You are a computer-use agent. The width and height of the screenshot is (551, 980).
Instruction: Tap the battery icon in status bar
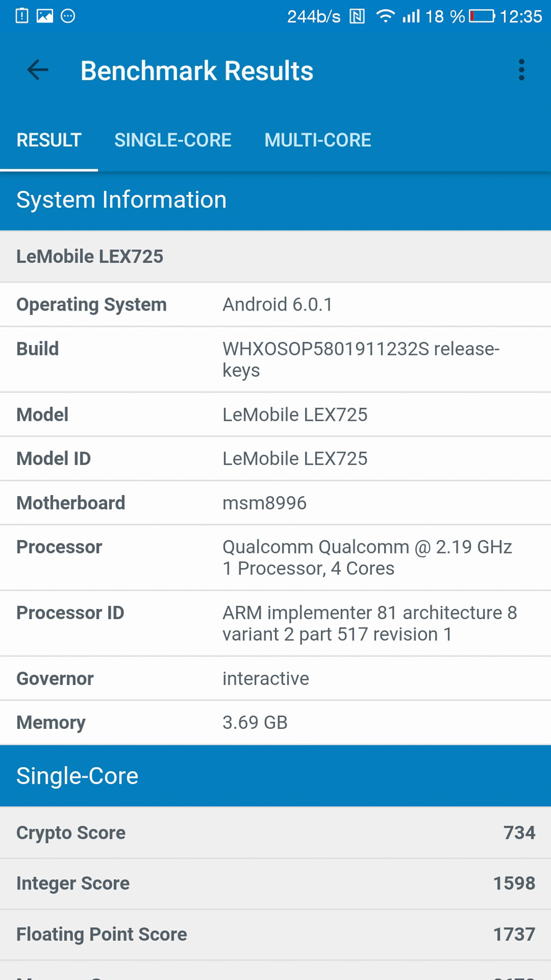point(482,16)
